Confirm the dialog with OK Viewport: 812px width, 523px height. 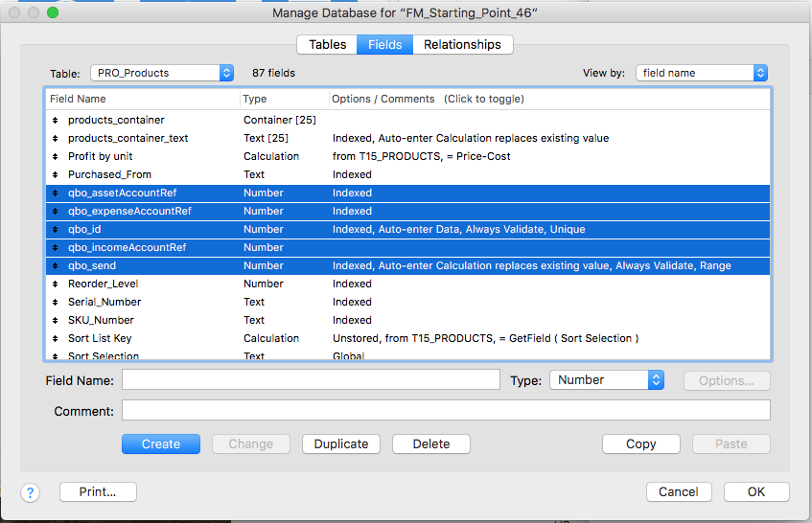tap(756, 492)
